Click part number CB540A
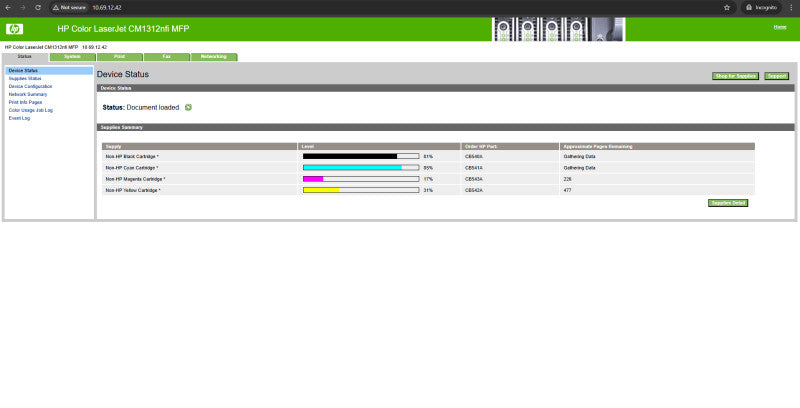Screen dimensions: 800x408 pyautogui.click(x=473, y=157)
